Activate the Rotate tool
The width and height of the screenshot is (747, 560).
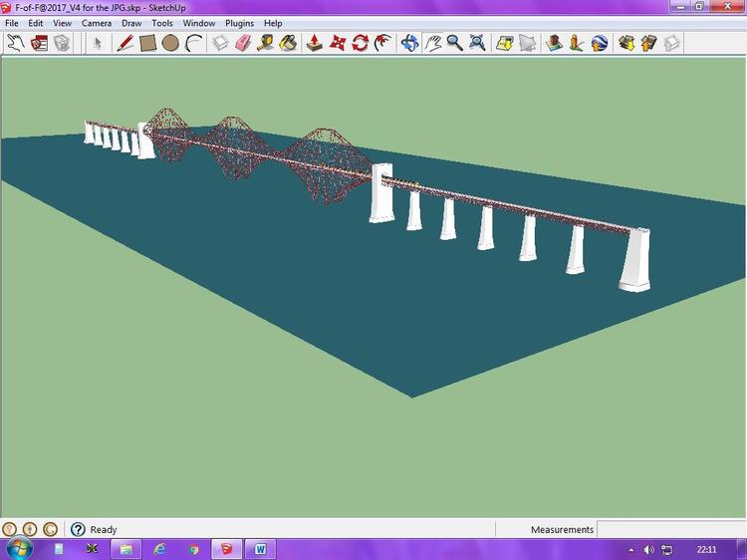pos(360,43)
